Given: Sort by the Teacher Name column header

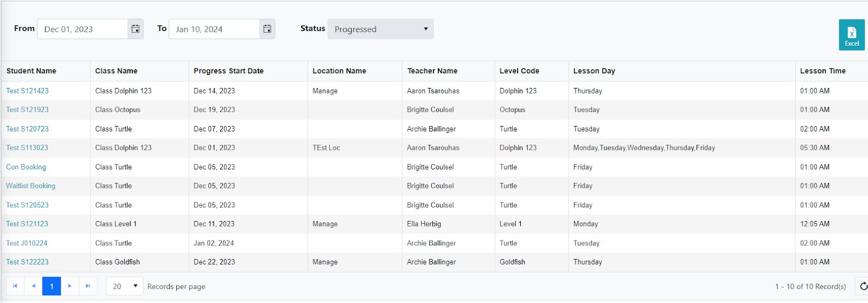Looking at the screenshot, I should tap(432, 71).
